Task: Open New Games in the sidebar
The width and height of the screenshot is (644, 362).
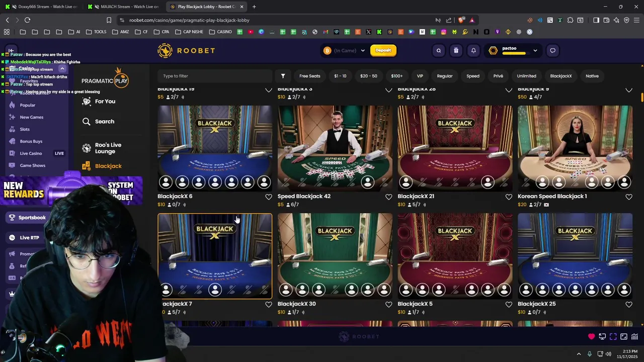Action: pos(32,117)
